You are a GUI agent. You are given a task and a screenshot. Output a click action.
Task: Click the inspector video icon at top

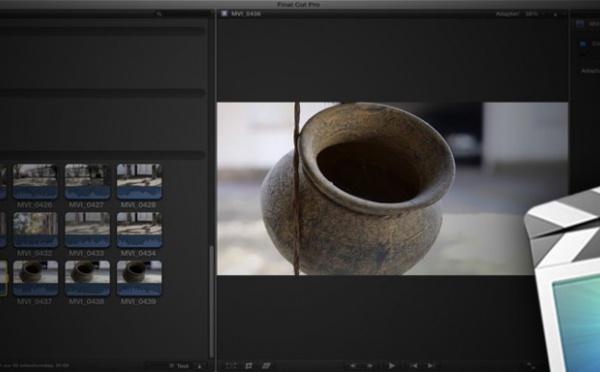pyautogui.click(x=580, y=24)
